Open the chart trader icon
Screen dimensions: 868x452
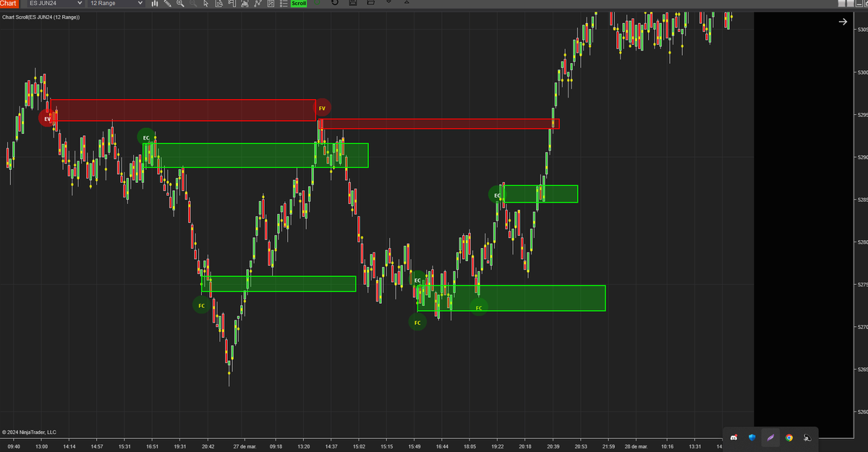[231, 4]
